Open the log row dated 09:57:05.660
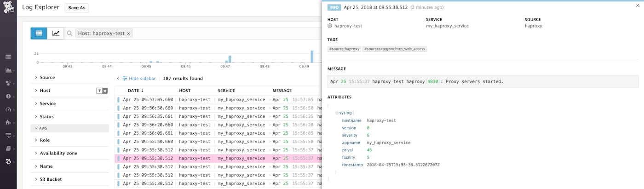 pyautogui.click(x=218, y=99)
